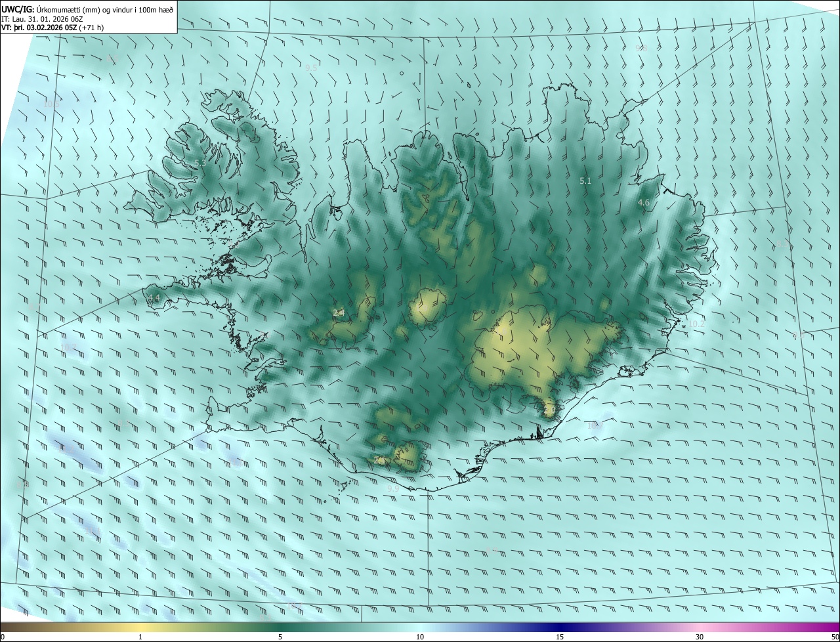The image size is (840, 642).
Task: Click the '30' tick on the color scale
Action: (x=700, y=637)
